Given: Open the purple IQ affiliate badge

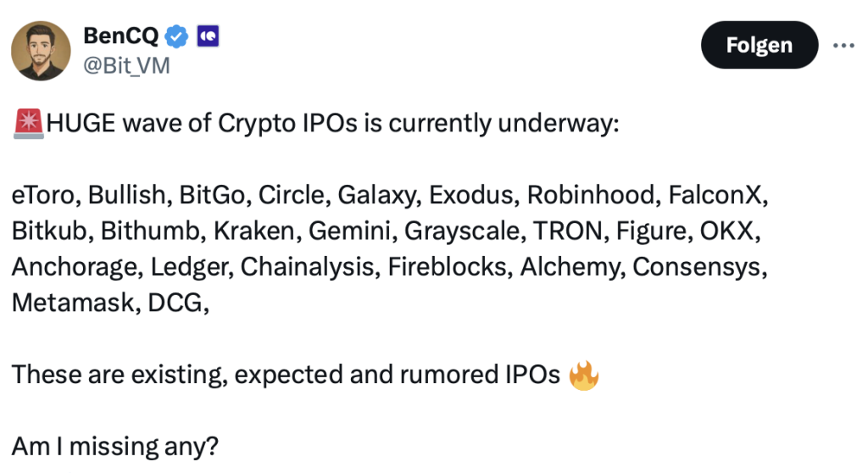Looking at the screenshot, I should click(x=209, y=36).
